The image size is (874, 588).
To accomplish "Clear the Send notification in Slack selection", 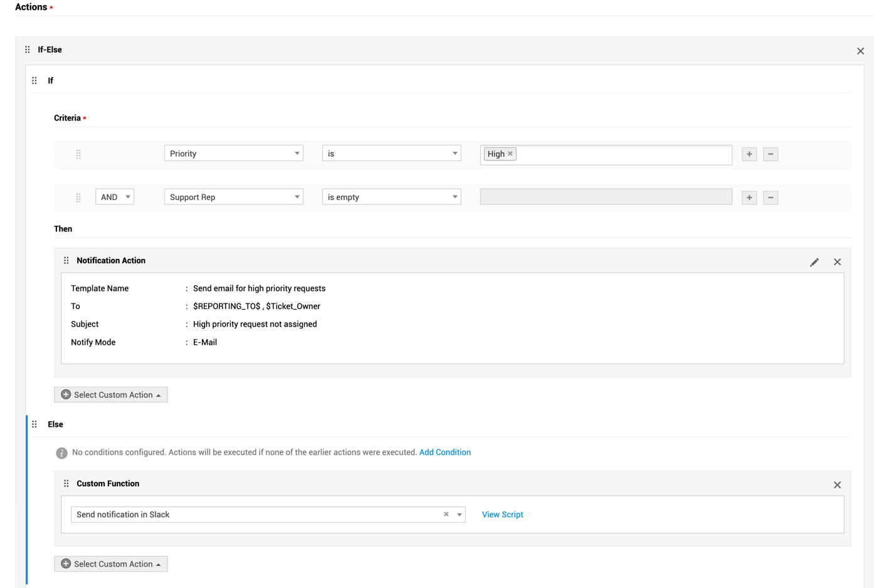I will pos(446,514).
